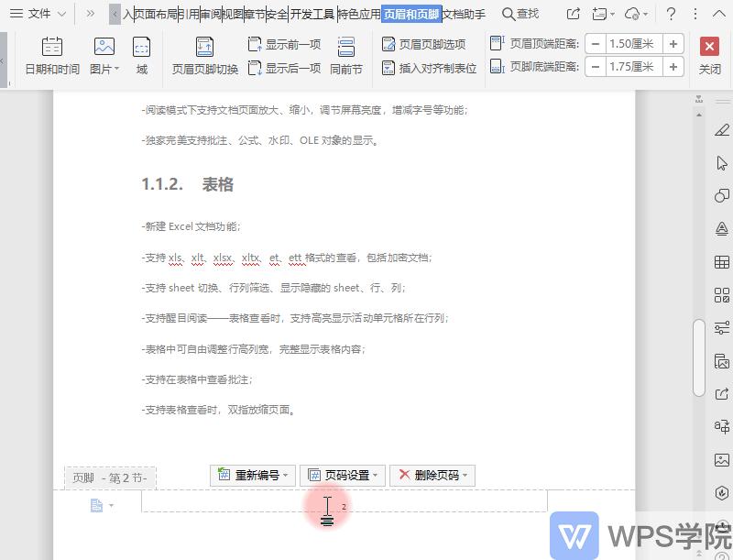Open 页眉页脚选项 header footer options

click(428, 42)
